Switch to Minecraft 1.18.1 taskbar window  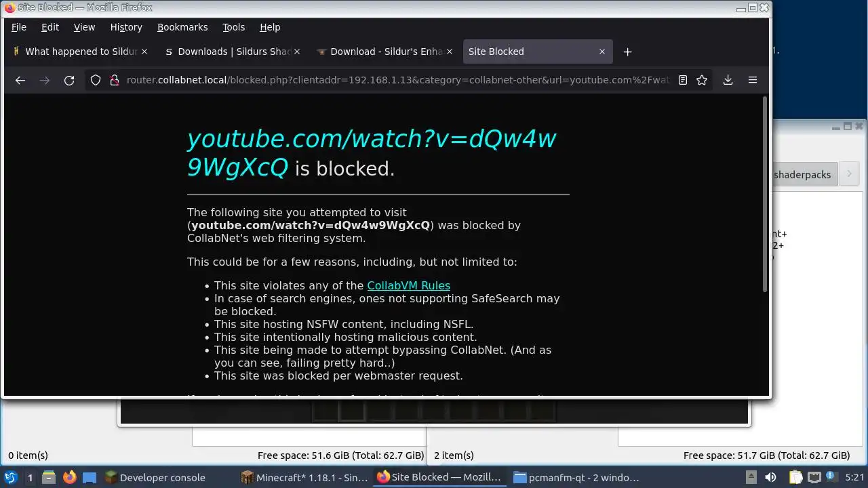304,477
